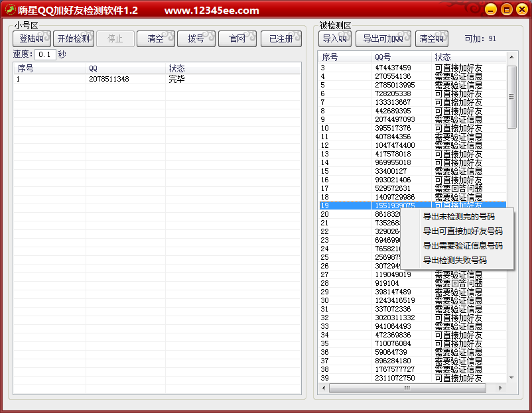Select row with QQ 442689395
The width and height of the screenshot is (532, 413).
413,111
